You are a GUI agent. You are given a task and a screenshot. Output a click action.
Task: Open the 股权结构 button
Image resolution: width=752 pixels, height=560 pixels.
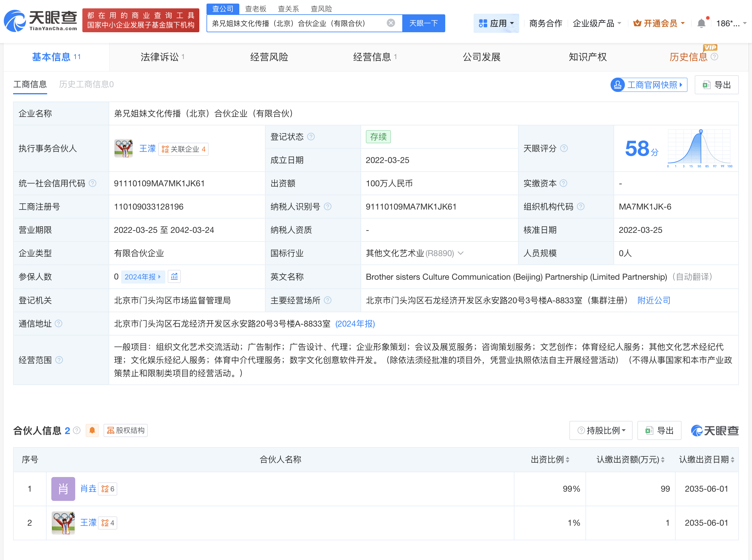click(125, 430)
